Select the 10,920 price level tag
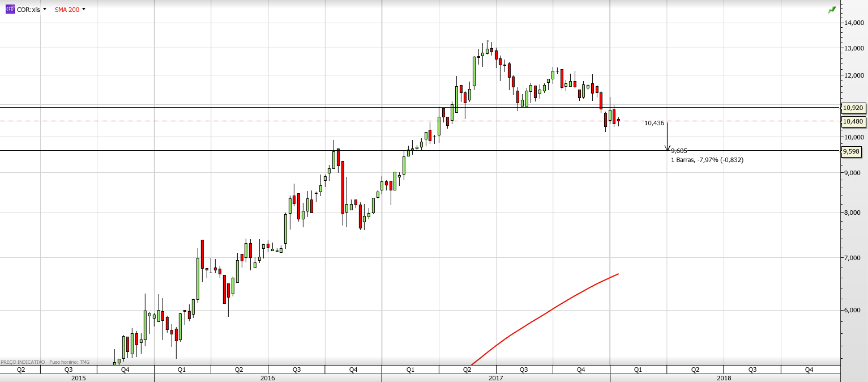 [853, 108]
